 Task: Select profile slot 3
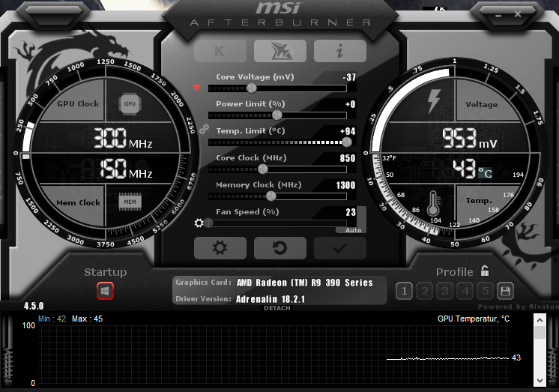[x=445, y=291]
